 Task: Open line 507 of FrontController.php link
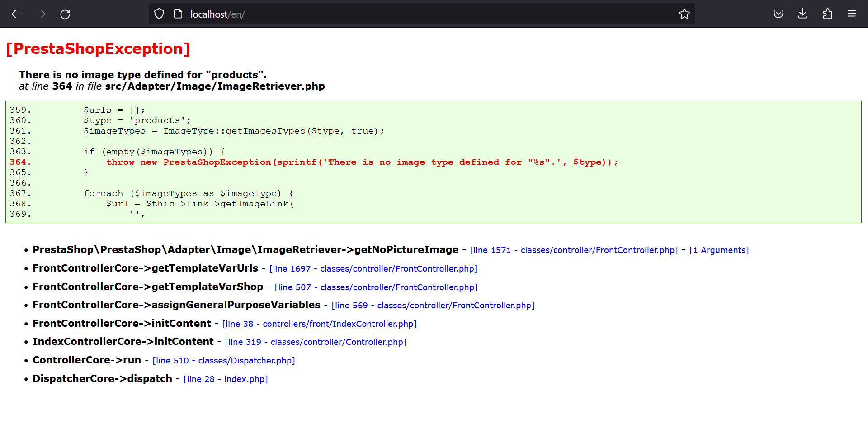[376, 287]
